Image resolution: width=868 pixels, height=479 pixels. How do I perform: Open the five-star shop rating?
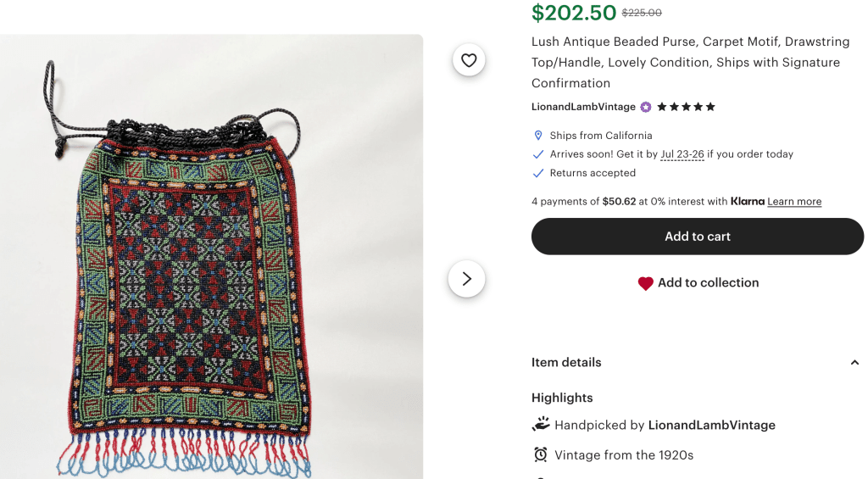point(687,107)
